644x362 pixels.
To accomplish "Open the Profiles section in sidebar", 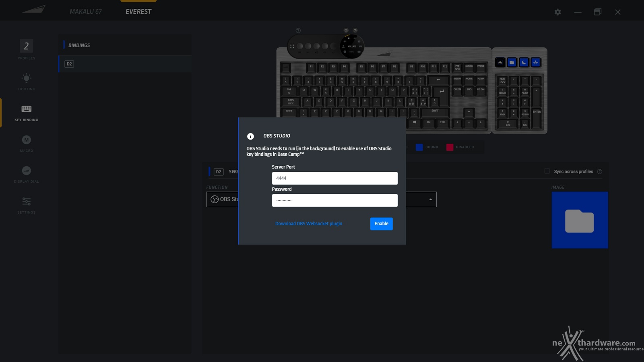I will [26, 49].
